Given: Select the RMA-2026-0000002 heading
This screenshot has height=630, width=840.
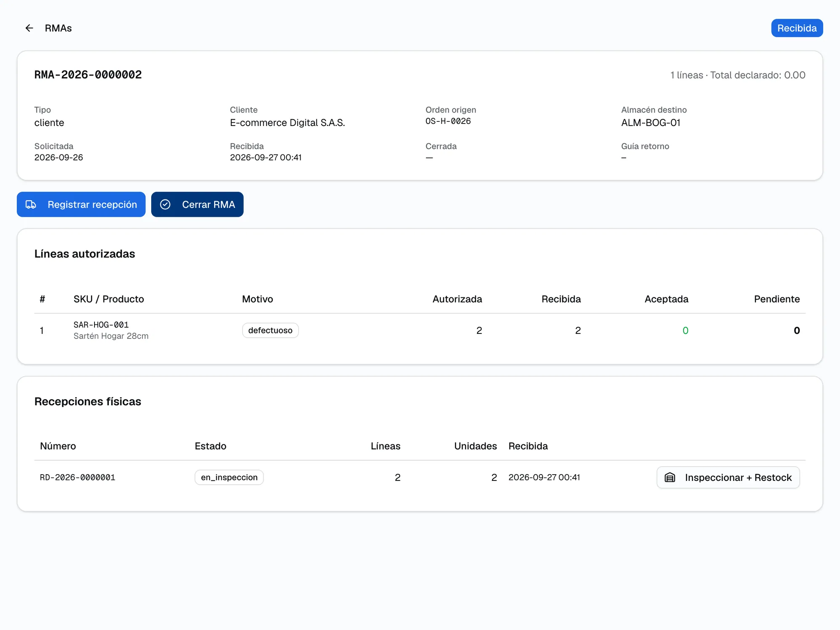Looking at the screenshot, I should (88, 75).
